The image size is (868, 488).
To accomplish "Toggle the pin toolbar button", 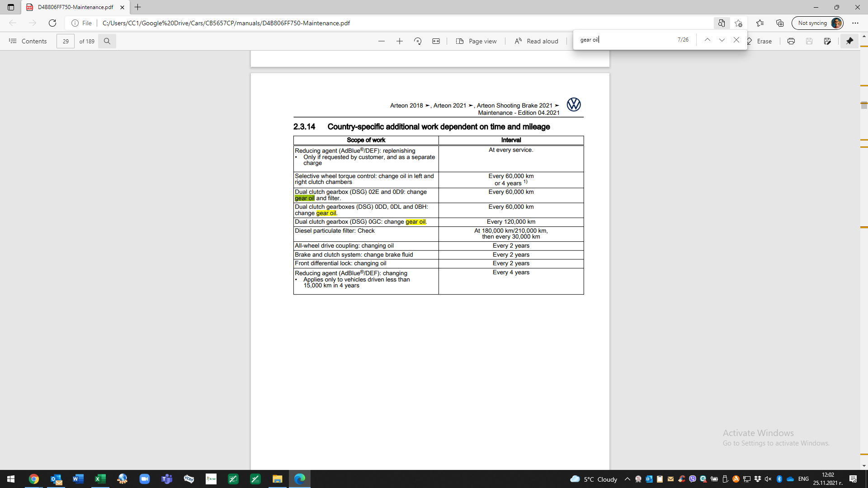I will [849, 41].
